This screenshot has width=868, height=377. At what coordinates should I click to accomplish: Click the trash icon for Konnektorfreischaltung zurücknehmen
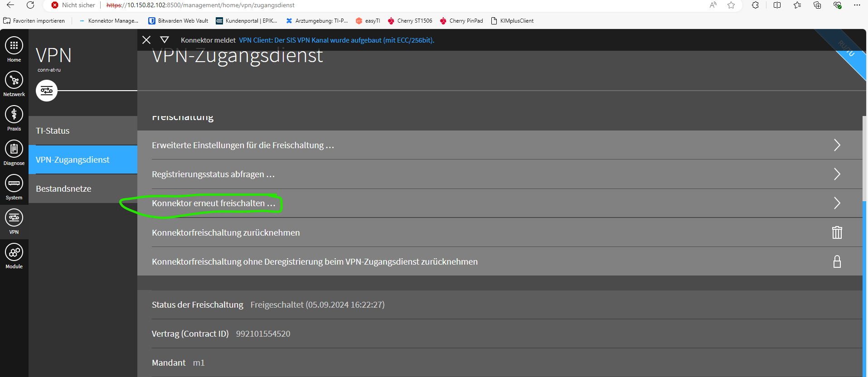tap(837, 232)
